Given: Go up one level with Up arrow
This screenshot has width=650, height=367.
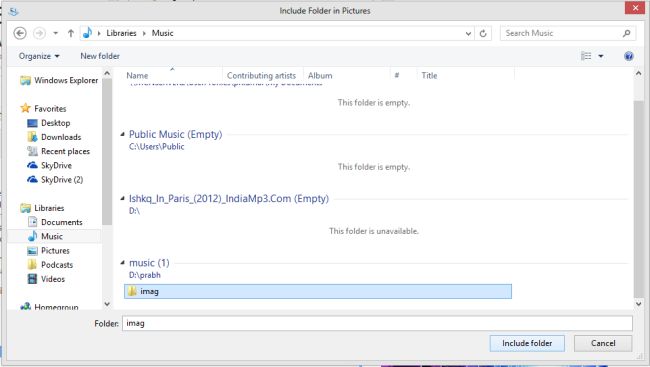Looking at the screenshot, I should pyautogui.click(x=70, y=33).
